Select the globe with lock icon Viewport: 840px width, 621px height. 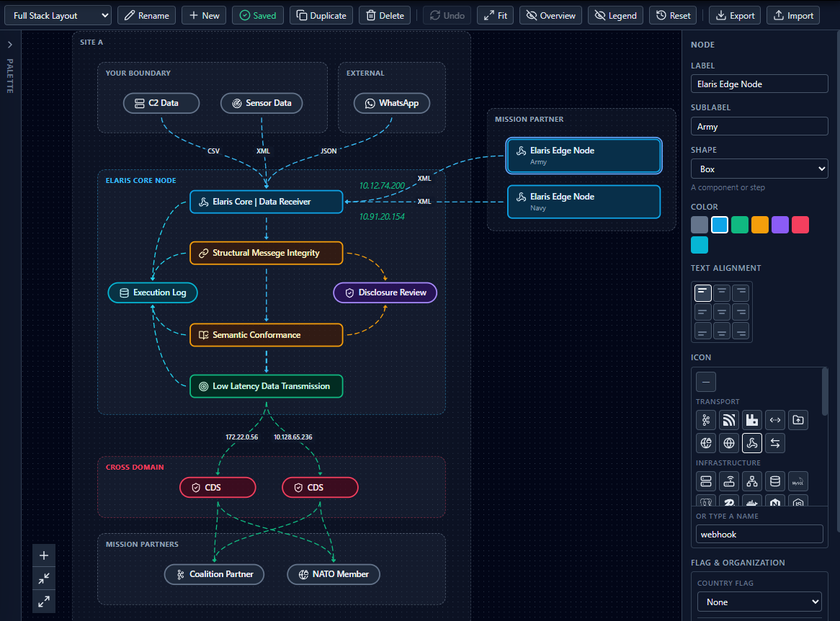tap(705, 443)
